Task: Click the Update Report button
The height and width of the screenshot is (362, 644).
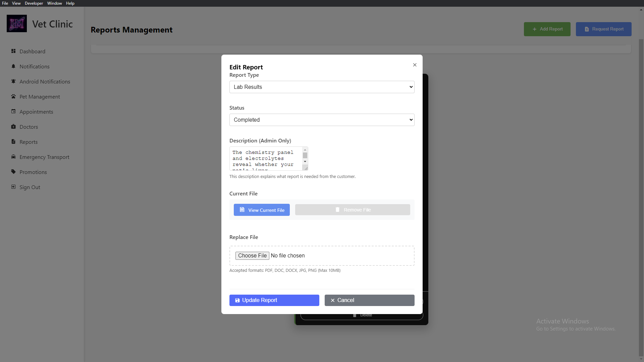Action: pos(274,300)
